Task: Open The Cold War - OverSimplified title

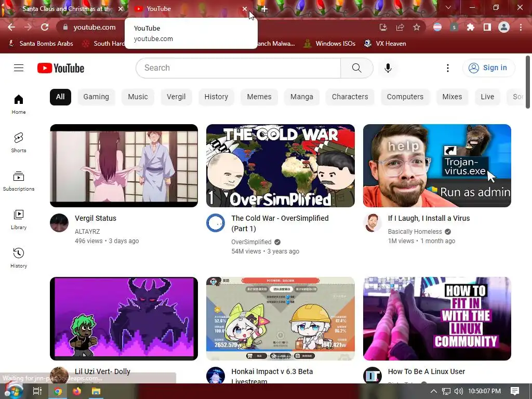Action: pos(280,223)
